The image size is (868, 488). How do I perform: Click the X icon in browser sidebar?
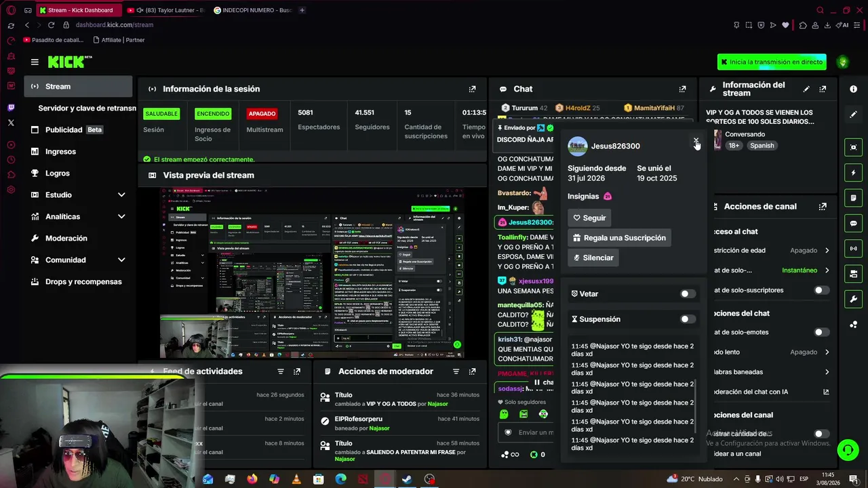tap(11, 123)
